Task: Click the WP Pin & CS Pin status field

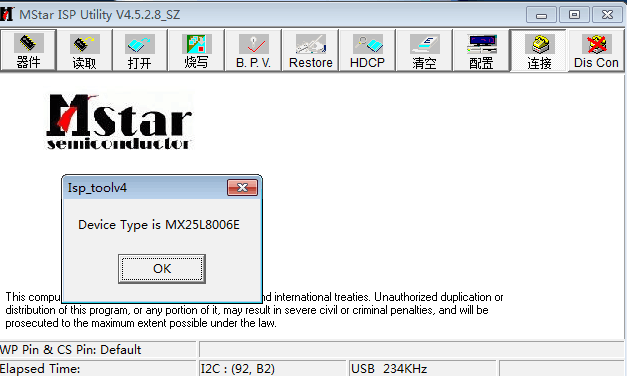Action: tap(98, 350)
